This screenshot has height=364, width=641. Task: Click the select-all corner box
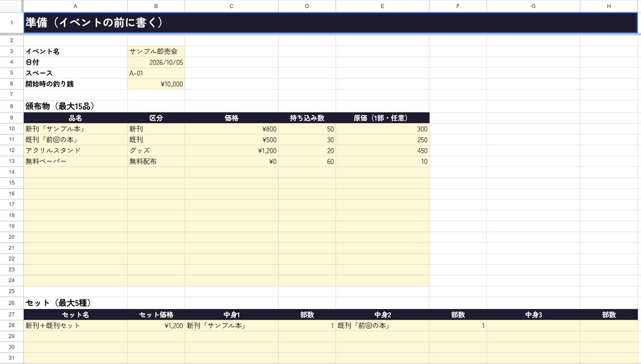tap(11, 6)
